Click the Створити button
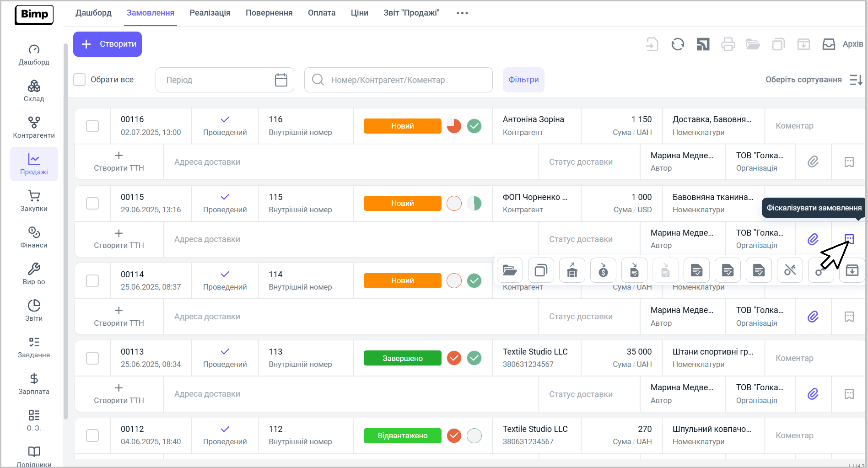This screenshot has height=468, width=868. (x=108, y=44)
